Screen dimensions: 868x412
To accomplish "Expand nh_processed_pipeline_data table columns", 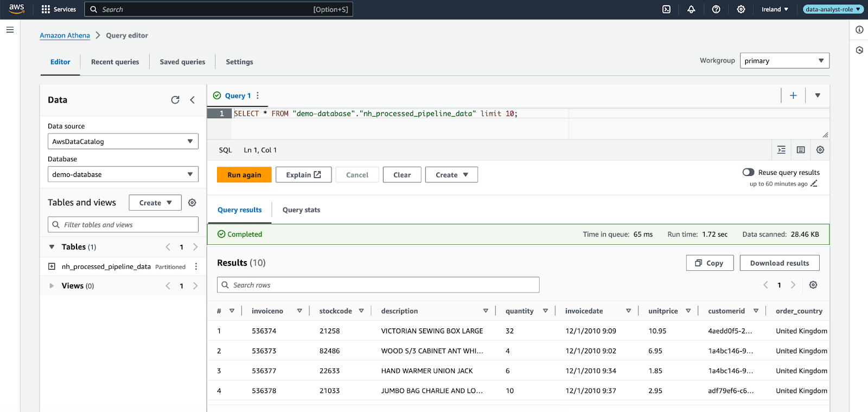I will coord(52,267).
